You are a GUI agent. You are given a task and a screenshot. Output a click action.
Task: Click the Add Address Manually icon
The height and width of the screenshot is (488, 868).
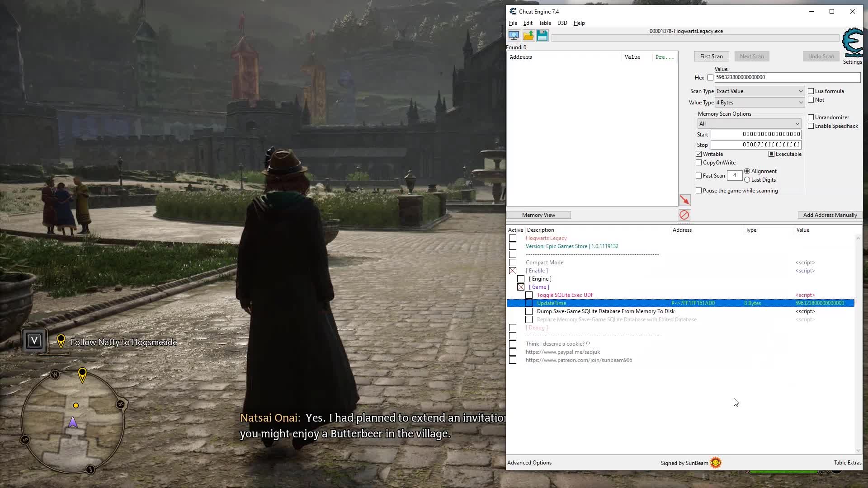pos(829,215)
